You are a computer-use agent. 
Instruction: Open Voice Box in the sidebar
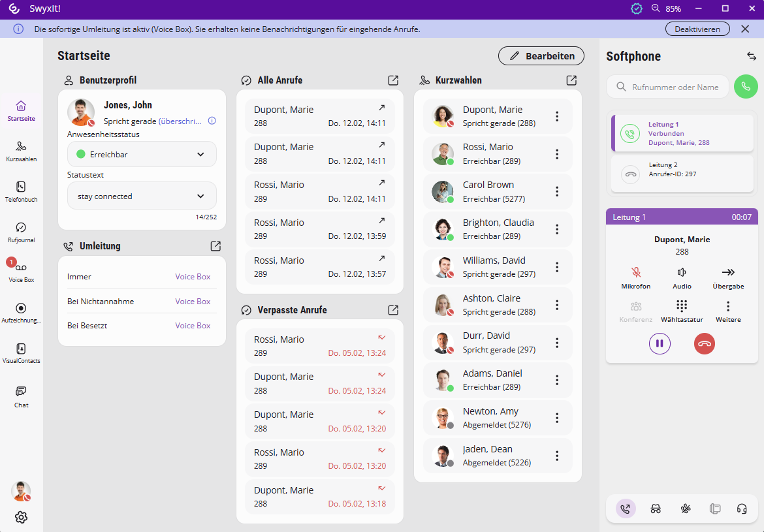click(21, 268)
